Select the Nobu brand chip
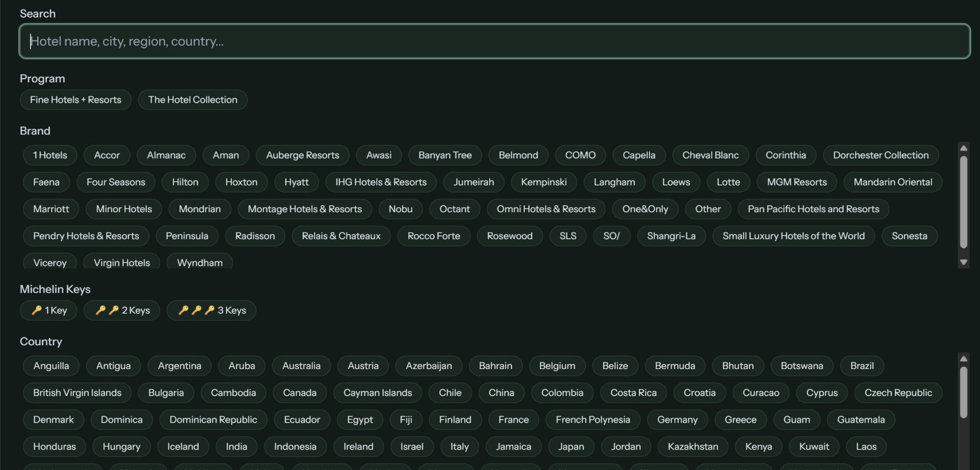Screen dimensions: 980x470 click(x=401, y=209)
